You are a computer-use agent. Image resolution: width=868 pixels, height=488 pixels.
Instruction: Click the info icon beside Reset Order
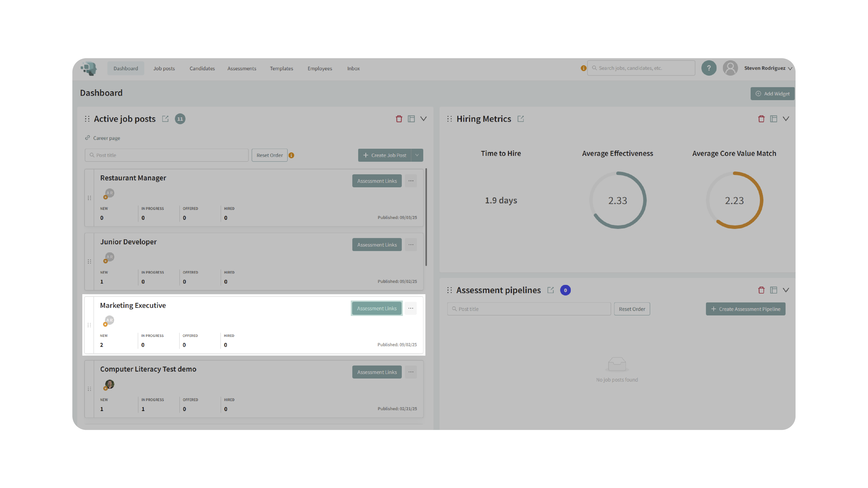pyautogui.click(x=292, y=155)
